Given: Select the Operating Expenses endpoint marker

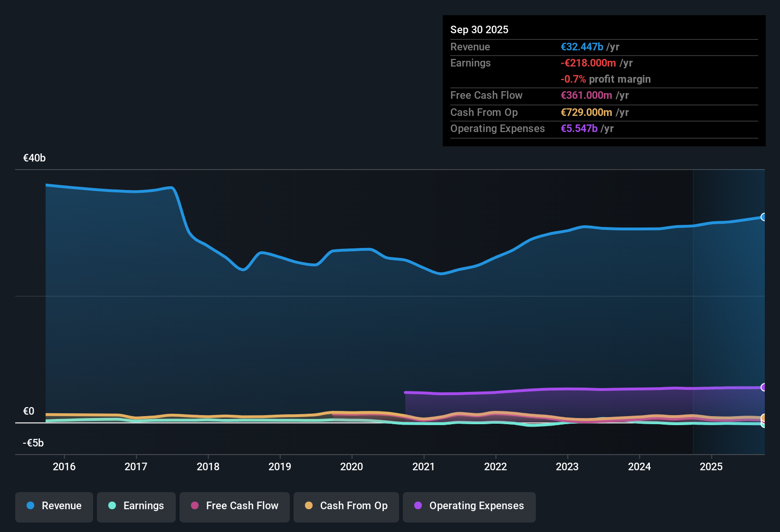Looking at the screenshot, I should 764,387.
